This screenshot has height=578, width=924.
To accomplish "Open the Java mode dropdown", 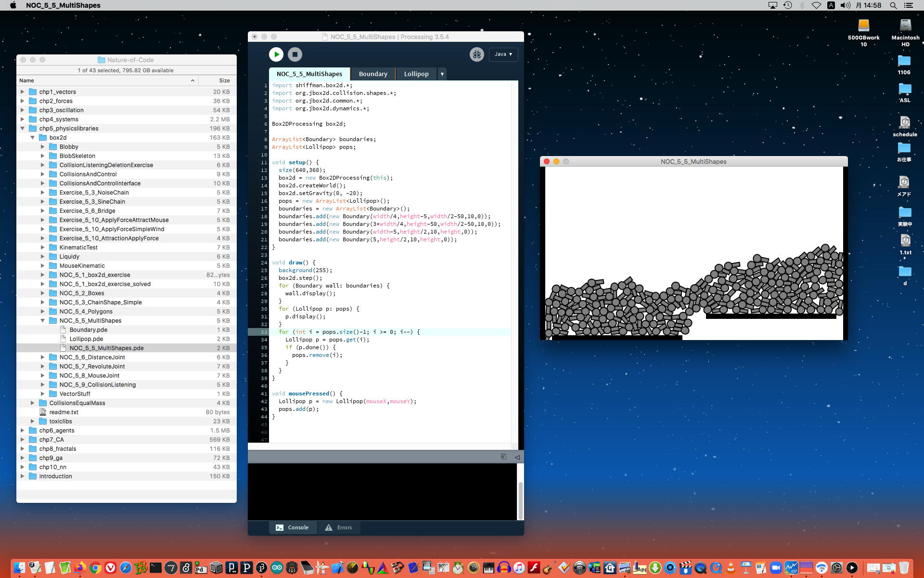I will tap(503, 54).
